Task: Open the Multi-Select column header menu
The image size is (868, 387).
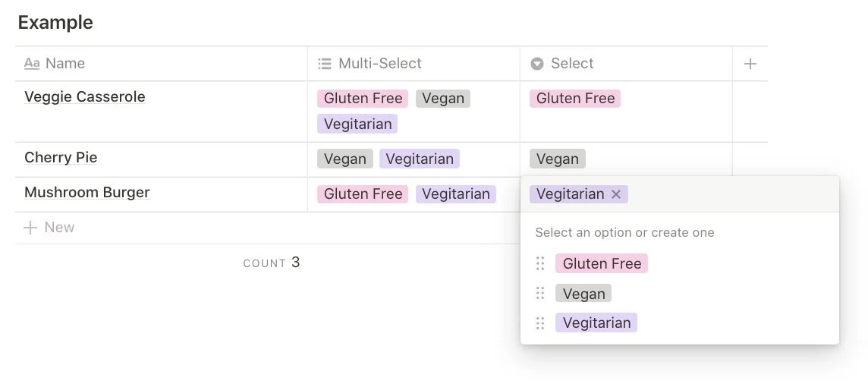Action: [x=414, y=64]
